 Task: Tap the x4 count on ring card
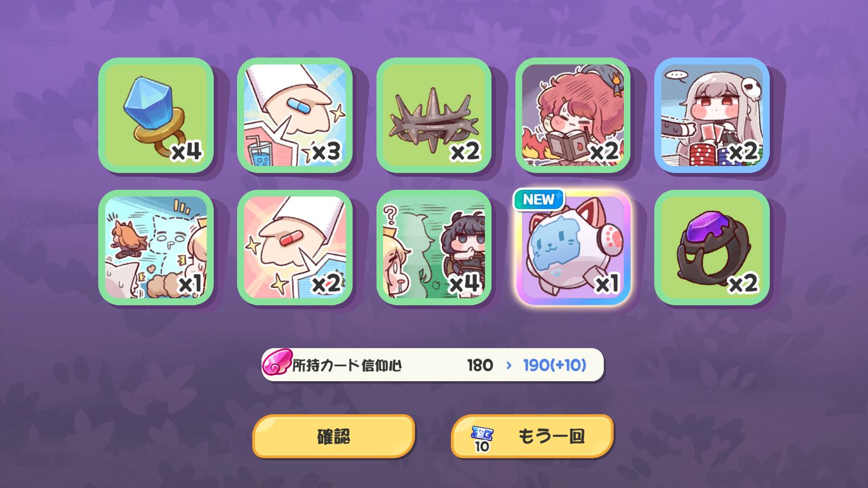(187, 152)
